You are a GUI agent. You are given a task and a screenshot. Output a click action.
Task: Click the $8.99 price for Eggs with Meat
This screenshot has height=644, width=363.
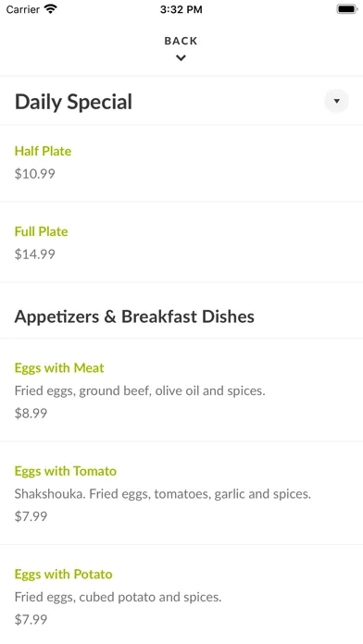tap(31, 414)
